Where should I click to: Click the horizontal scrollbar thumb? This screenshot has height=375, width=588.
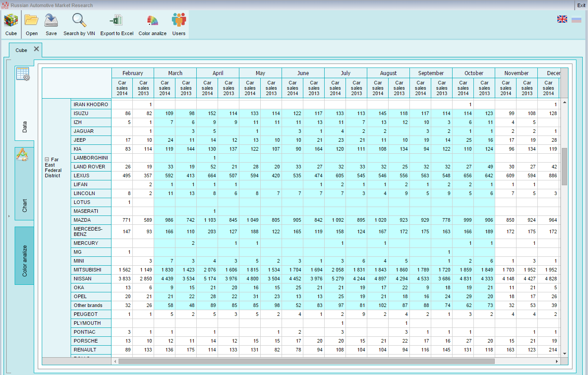(306, 361)
